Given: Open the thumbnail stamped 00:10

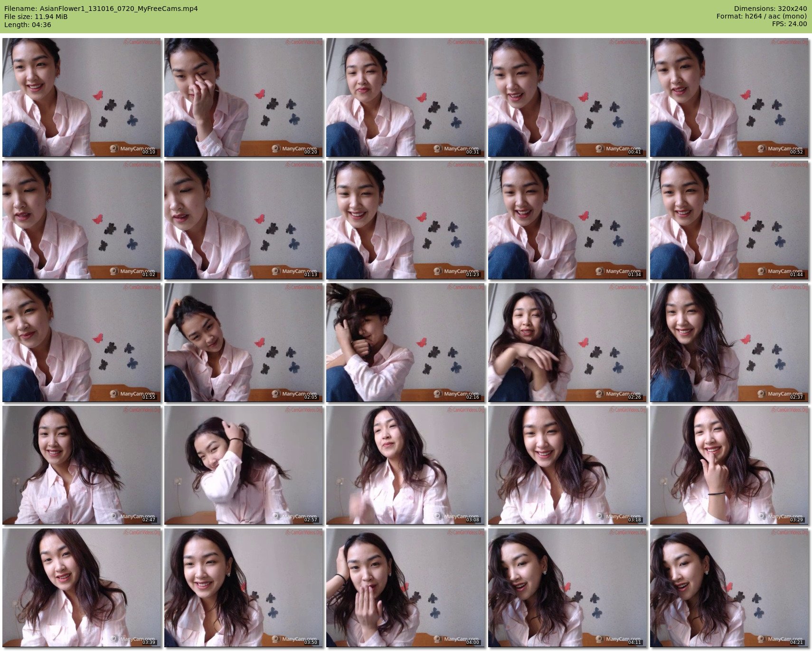Looking at the screenshot, I should click(82, 97).
